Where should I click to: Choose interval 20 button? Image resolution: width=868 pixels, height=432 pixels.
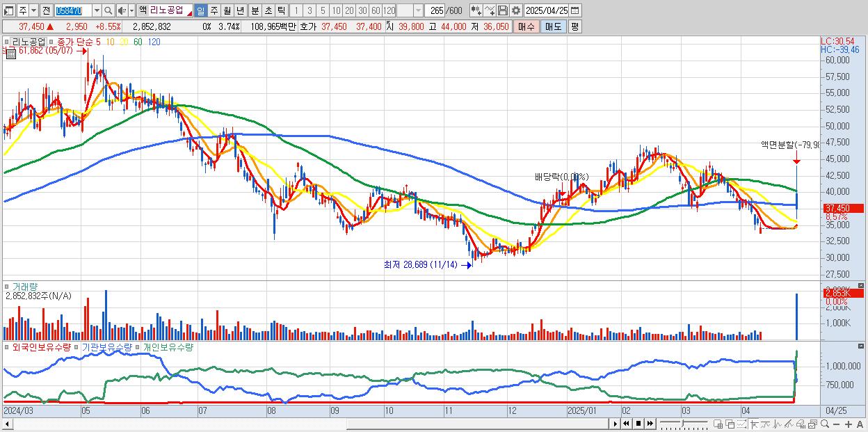click(349, 10)
